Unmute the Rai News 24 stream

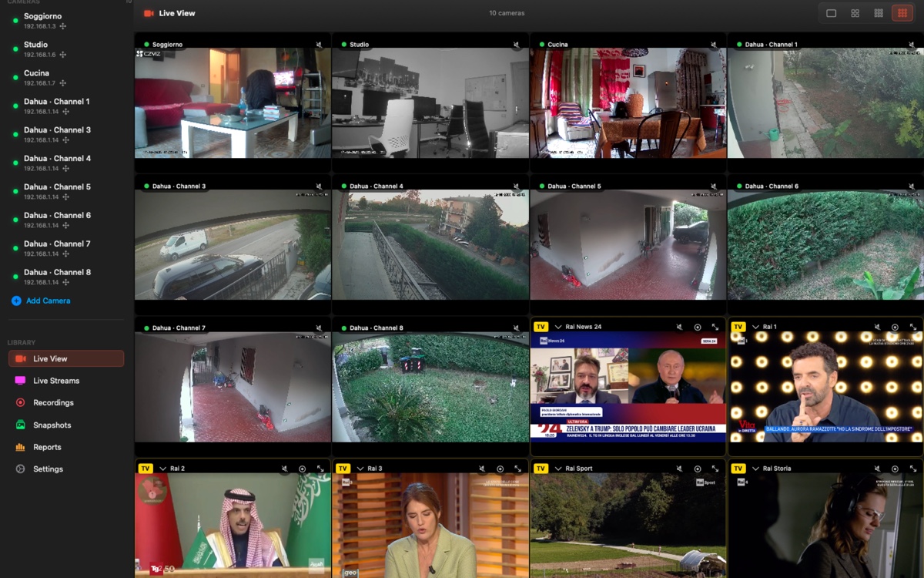point(679,327)
